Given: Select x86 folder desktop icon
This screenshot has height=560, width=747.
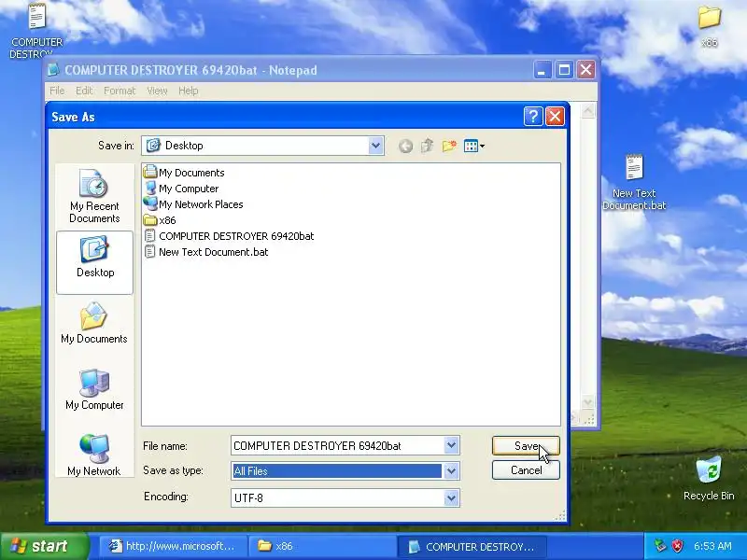Looking at the screenshot, I should click(710, 26).
